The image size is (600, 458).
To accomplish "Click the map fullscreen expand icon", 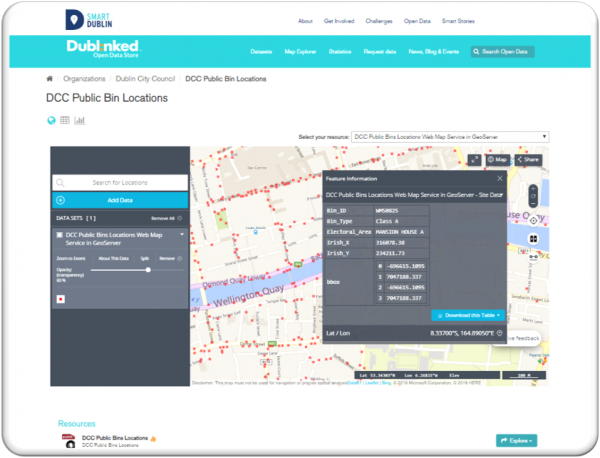I will point(474,160).
